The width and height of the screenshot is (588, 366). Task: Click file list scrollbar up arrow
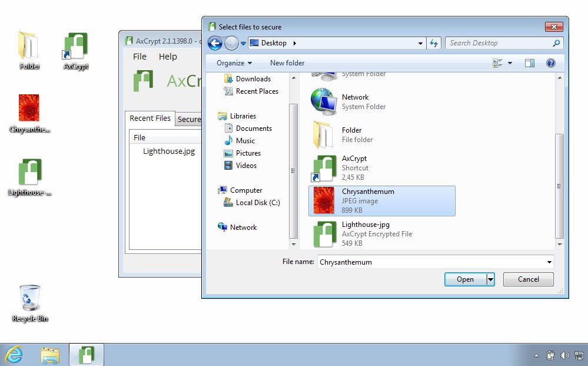pyautogui.click(x=560, y=78)
